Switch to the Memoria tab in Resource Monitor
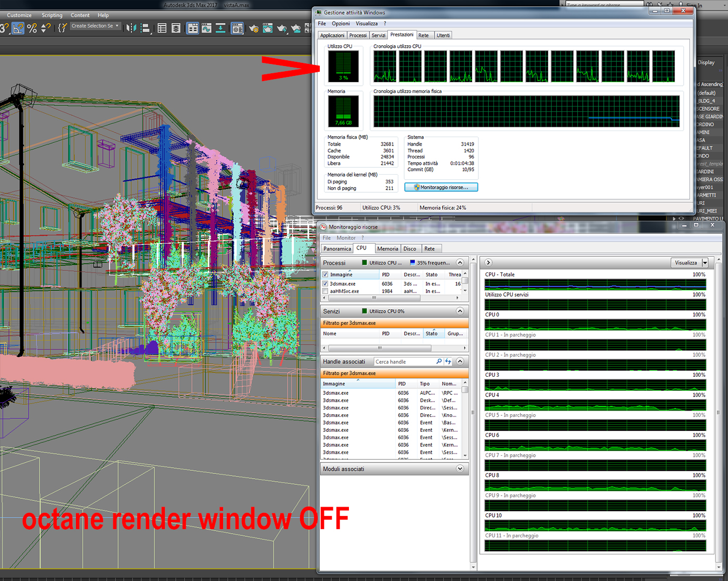The height and width of the screenshot is (581, 728). [x=388, y=249]
